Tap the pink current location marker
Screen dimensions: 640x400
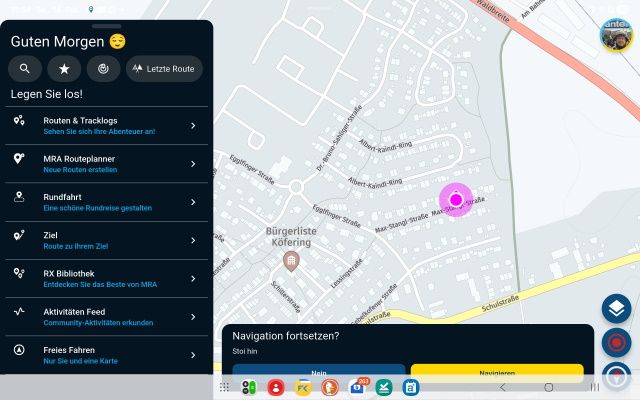pos(456,199)
